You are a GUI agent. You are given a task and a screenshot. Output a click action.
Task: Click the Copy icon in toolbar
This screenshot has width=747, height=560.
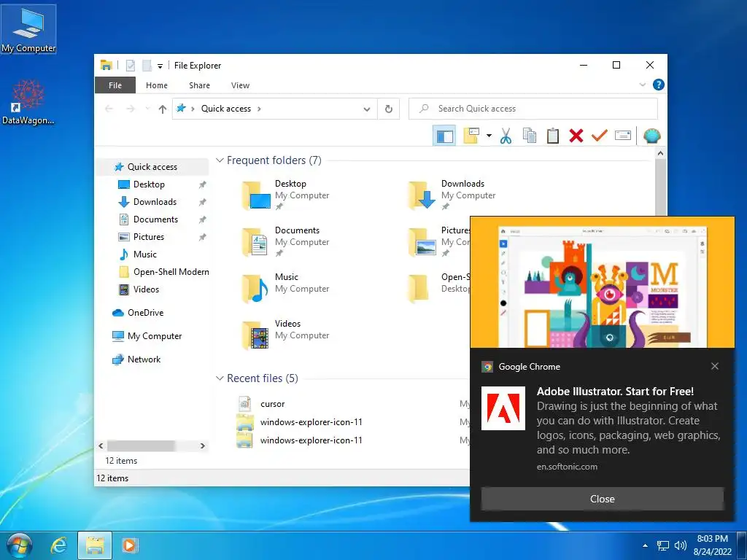click(530, 136)
